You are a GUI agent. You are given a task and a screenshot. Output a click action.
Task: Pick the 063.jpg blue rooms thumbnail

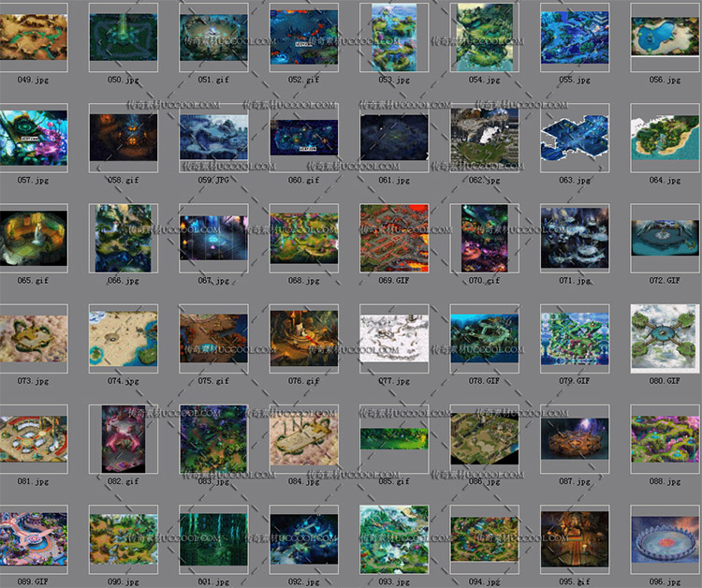point(575,138)
